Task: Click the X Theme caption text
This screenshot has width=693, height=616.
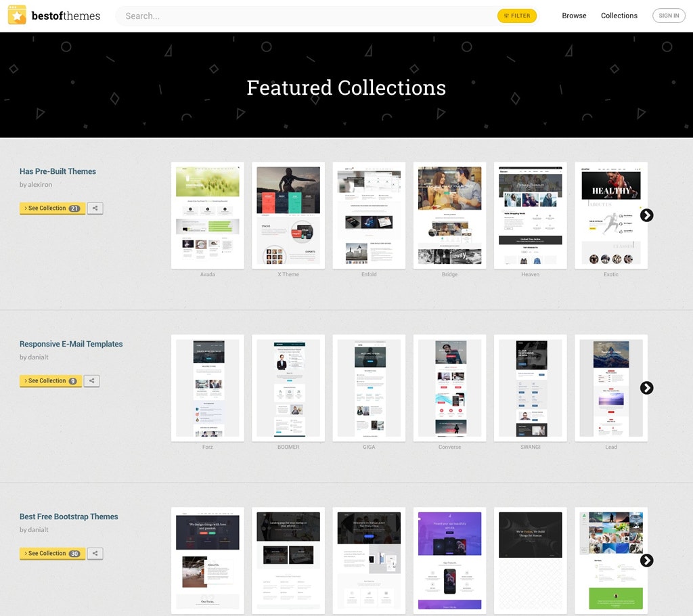Action: [x=288, y=275]
